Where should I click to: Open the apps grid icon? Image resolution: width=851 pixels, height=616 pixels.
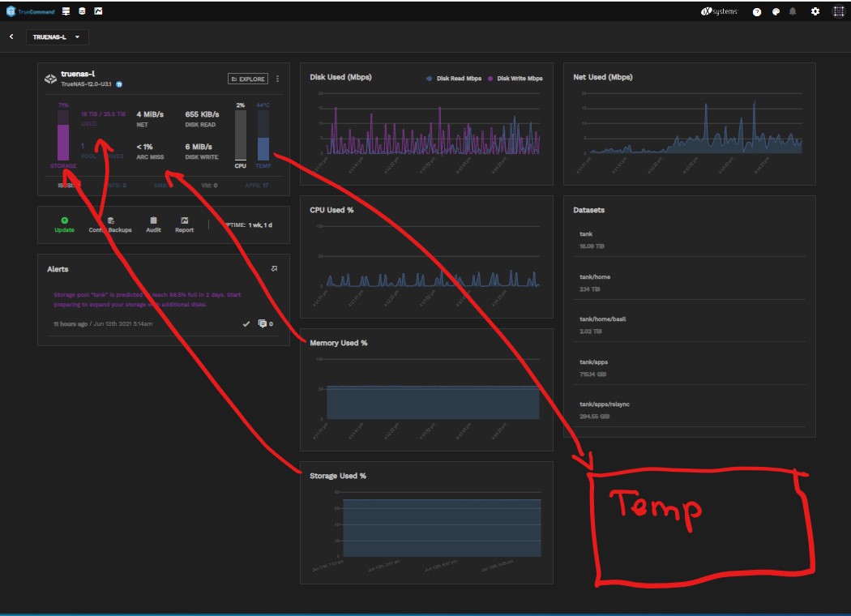(x=838, y=11)
